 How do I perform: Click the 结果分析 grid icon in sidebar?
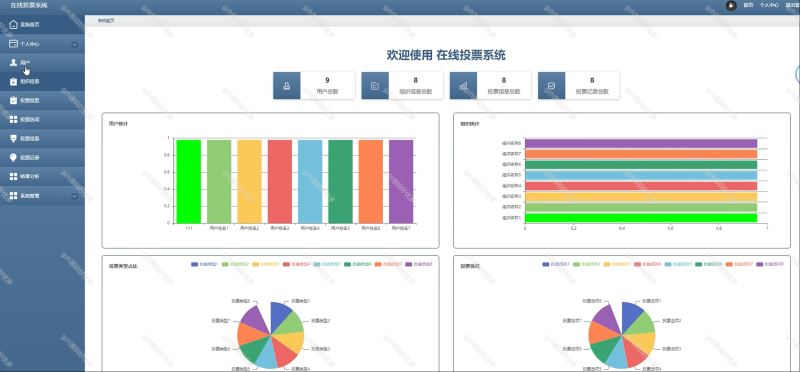tap(14, 177)
